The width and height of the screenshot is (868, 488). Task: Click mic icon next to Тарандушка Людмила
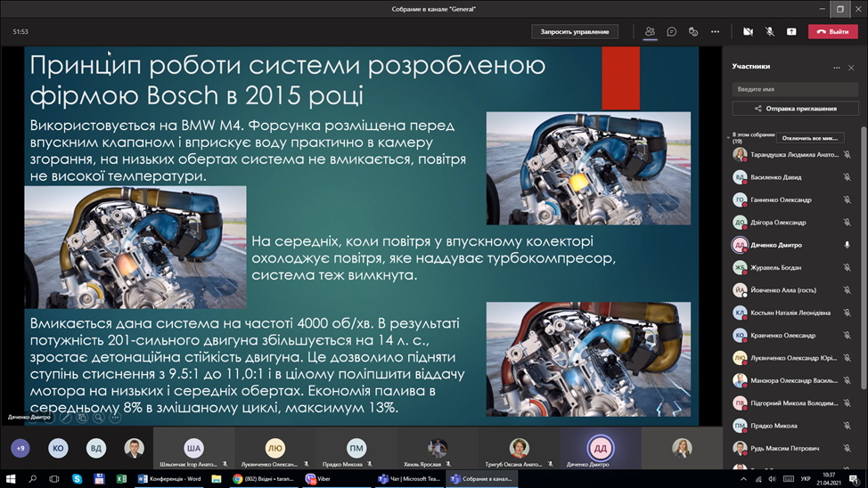847,154
